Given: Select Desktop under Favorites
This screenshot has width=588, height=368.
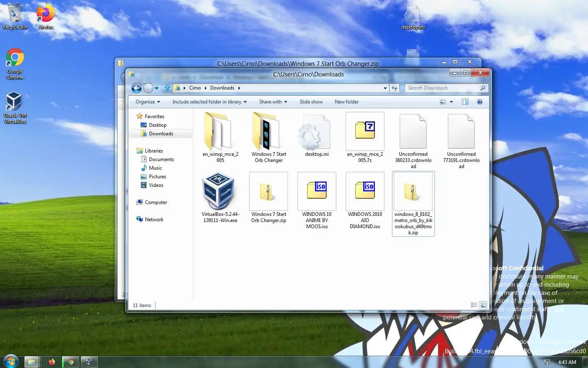Looking at the screenshot, I should [158, 125].
